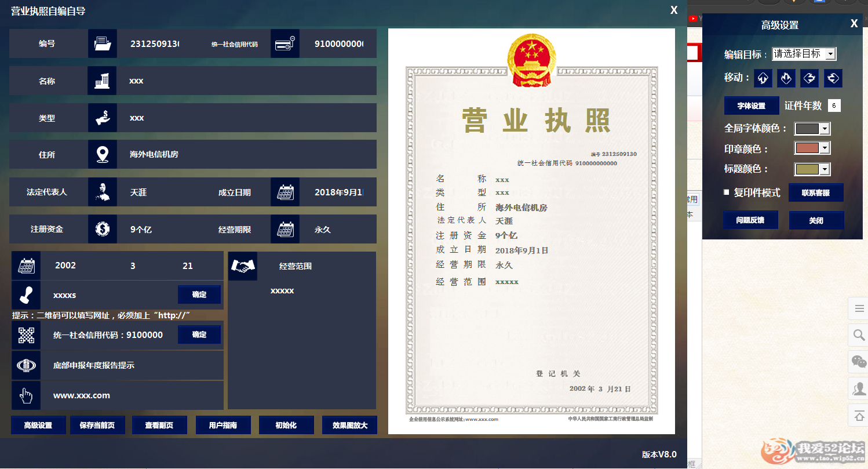The height and width of the screenshot is (469, 868).
Task: Click the move left arrow in 高级设置
Action: point(809,78)
